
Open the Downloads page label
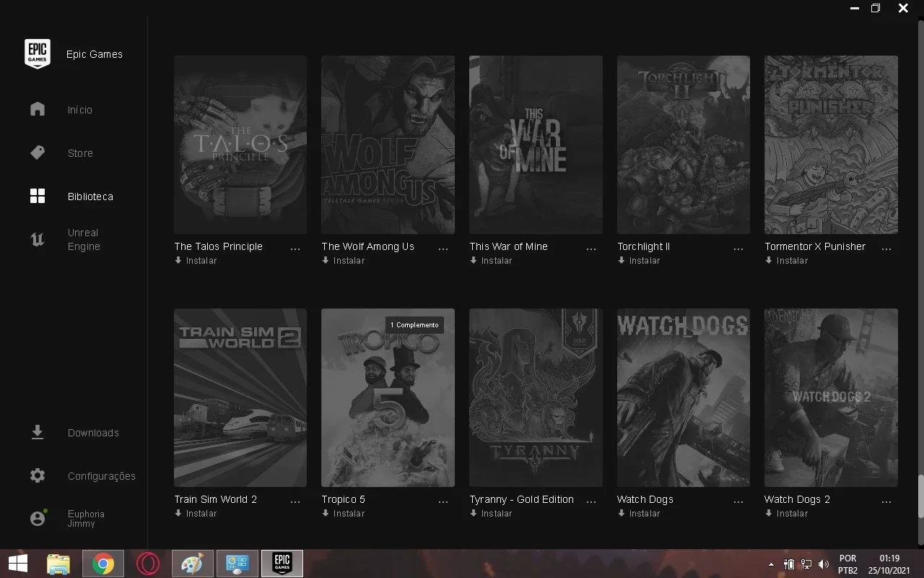pyautogui.click(x=93, y=433)
